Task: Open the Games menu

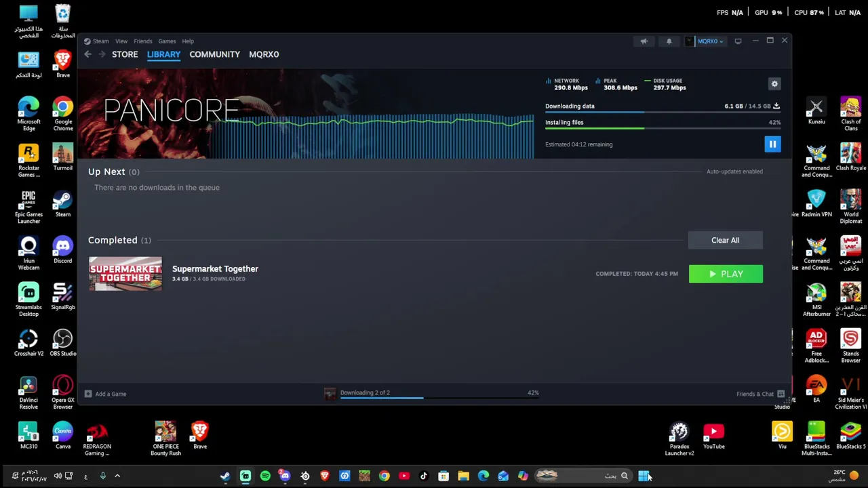Action: (167, 41)
